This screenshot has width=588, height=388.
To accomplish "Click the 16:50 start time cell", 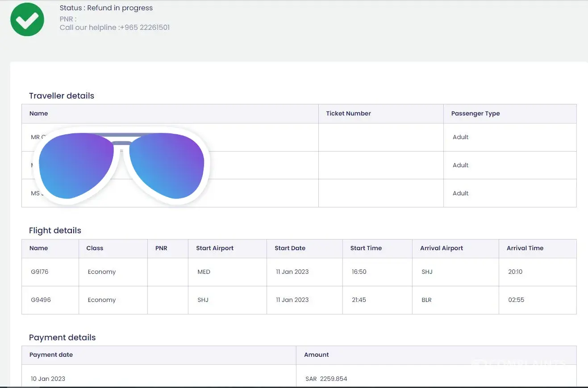I will pos(359,272).
